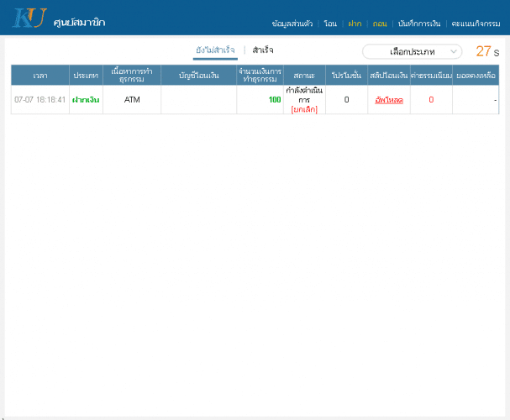Click the red อัพโหลด upload slip link
This screenshot has height=420, width=510.
389,100
